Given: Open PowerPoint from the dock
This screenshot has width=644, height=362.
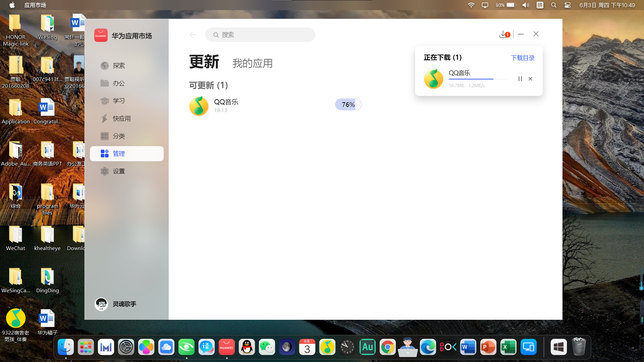Looking at the screenshot, I should pyautogui.click(x=488, y=347).
